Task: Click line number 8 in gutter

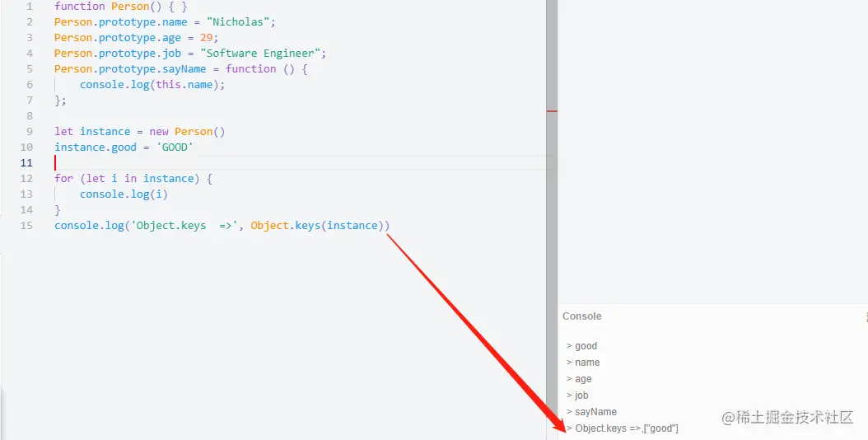Action: coord(30,116)
